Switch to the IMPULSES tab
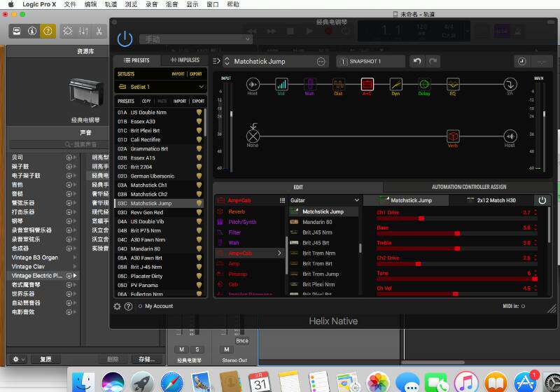560x392 pixels. pos(185,60)
